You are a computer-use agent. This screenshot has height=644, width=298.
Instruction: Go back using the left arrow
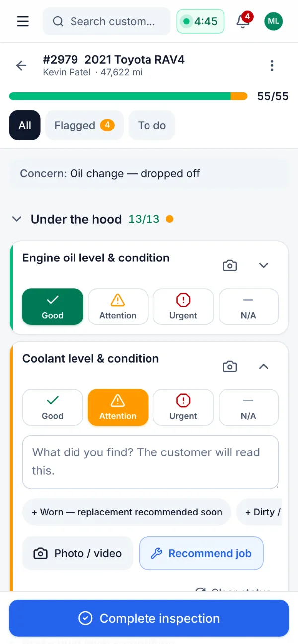point(21,65)
